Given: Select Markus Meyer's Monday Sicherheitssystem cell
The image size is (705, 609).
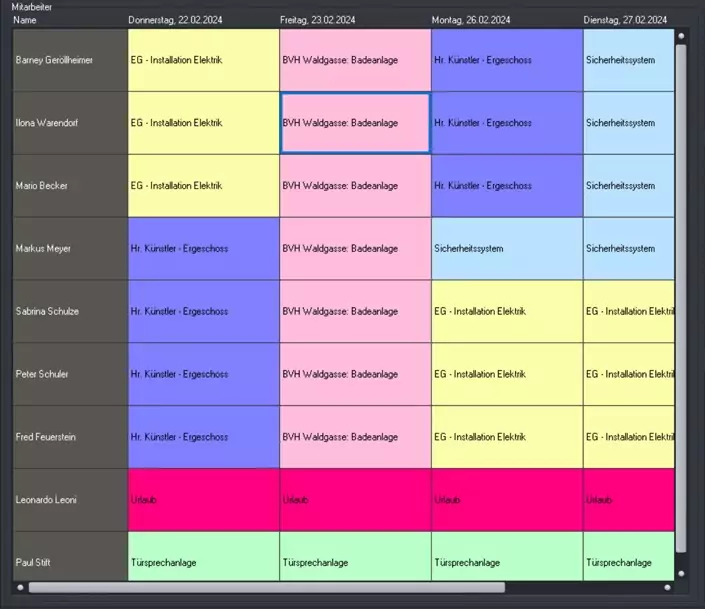Looking at the screenshot, I should pos(507,249).
